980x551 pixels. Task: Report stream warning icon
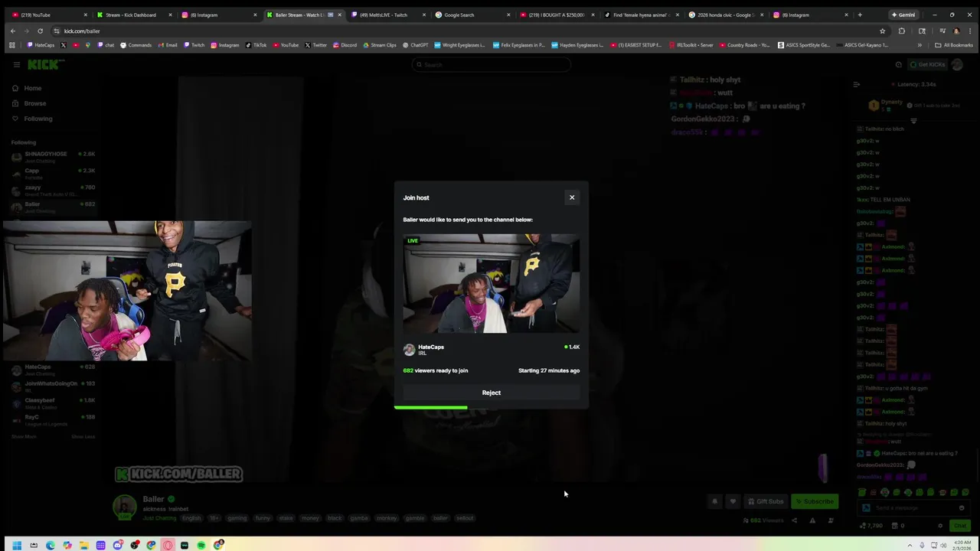tap(812, 520)
